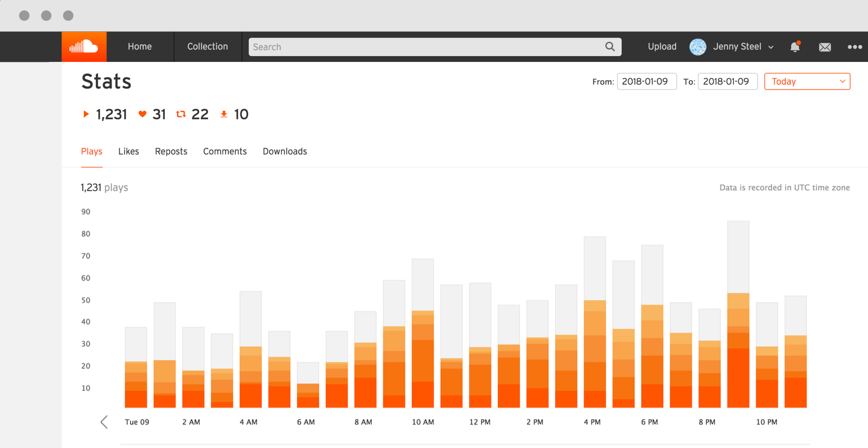Expand the Today date range dropdown
The height and width of the screenshot is (448, 868).
807,82
